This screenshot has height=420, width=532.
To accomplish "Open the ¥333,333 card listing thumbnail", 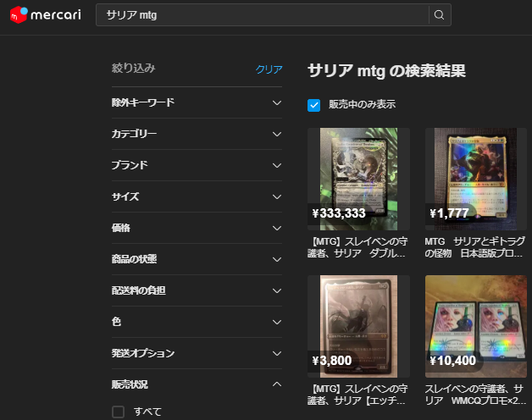I will point(358,180).
